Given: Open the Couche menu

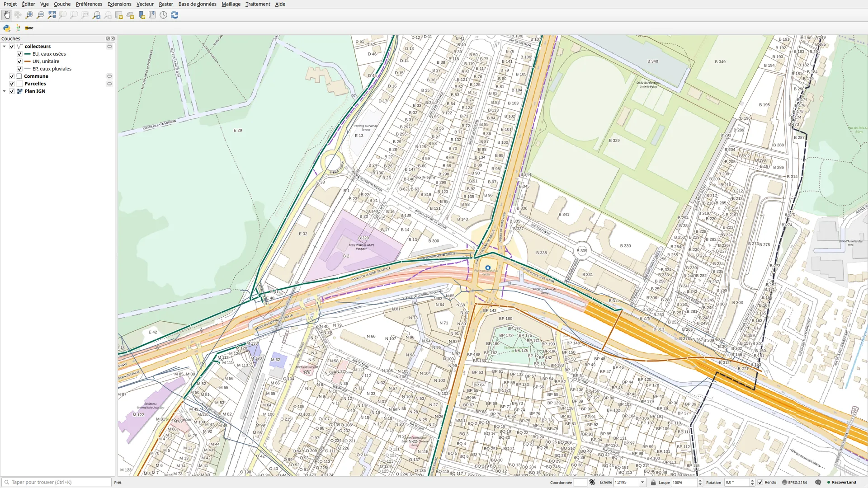Looking at the screenshot, I should tap(62, 4).
